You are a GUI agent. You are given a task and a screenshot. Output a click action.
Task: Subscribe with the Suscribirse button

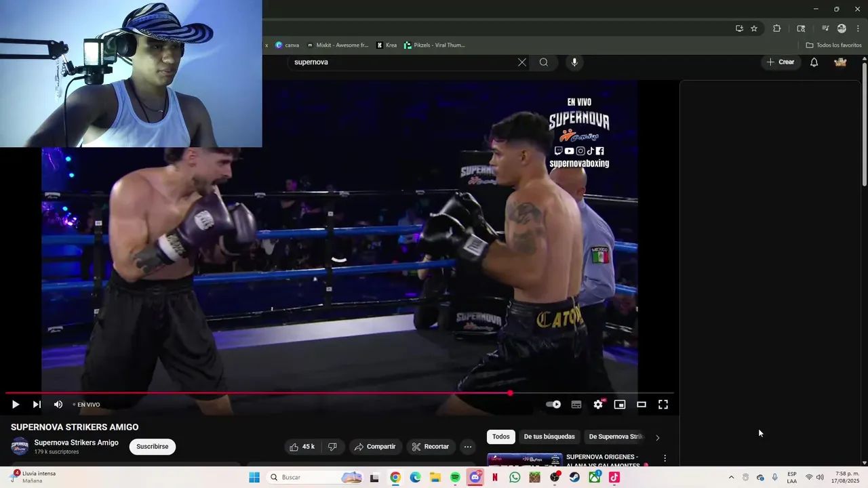(x=153, y=447)
